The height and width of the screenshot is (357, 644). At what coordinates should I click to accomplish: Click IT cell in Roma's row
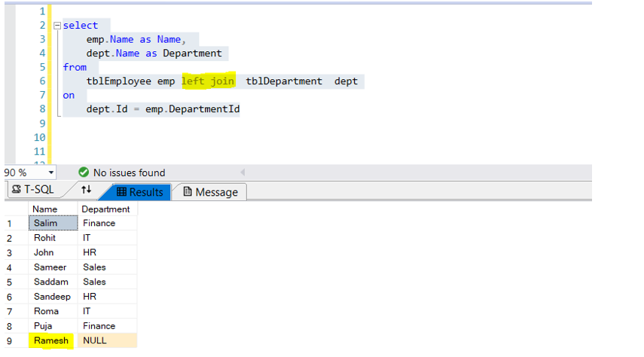click(x=107, y=311)
